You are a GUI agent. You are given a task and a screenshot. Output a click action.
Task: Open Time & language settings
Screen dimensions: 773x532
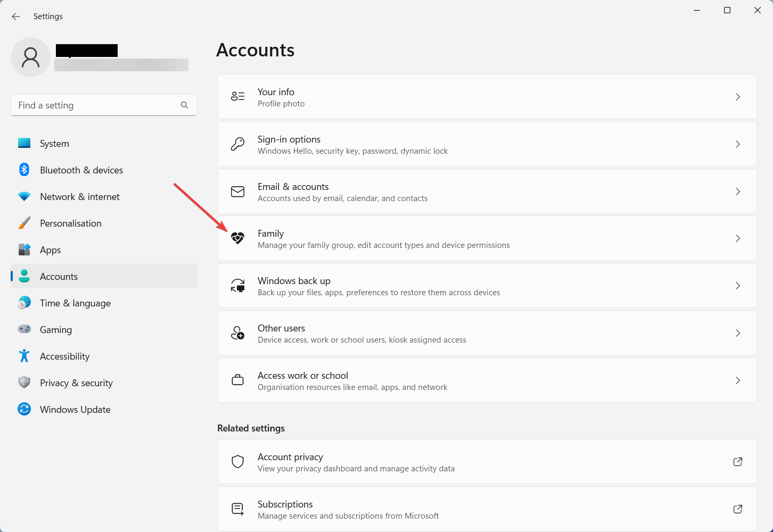[104, 303]
